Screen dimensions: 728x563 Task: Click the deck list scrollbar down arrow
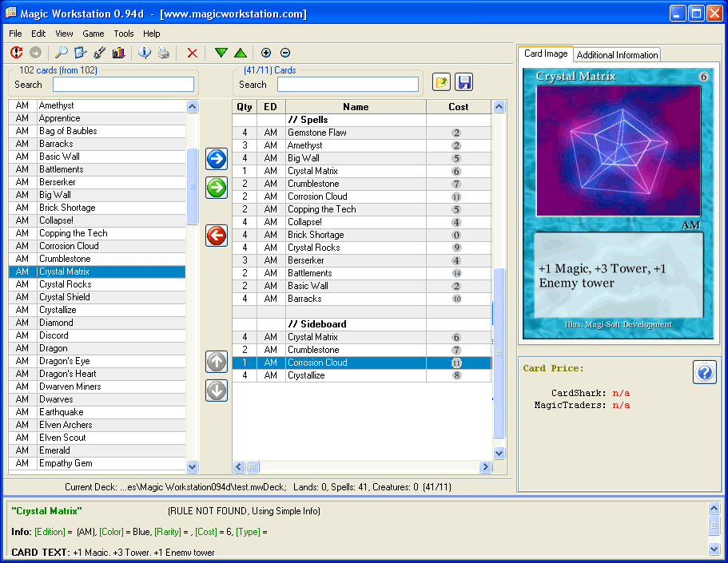click(x=499, y=453)
